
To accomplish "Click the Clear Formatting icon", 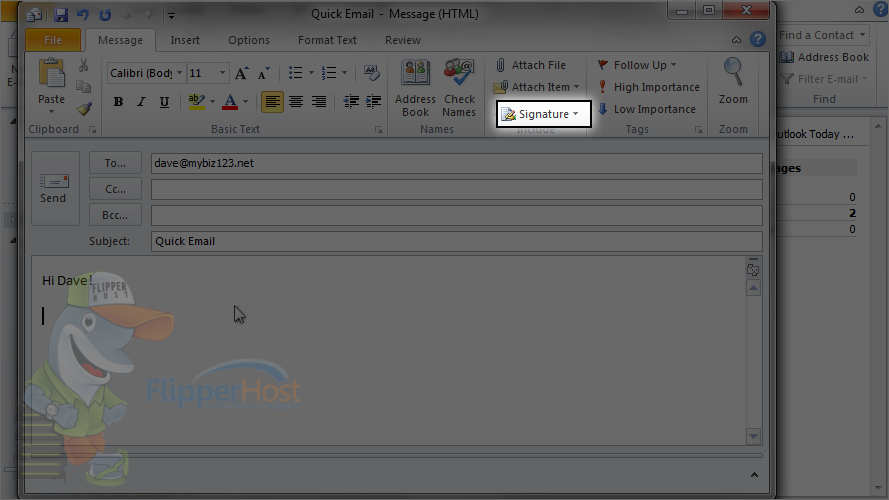I will tap(371, 73).
